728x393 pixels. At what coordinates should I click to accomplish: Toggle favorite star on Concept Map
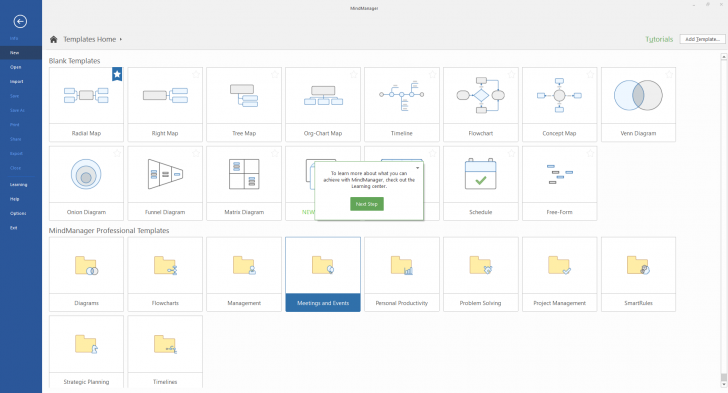coord(590,74)
